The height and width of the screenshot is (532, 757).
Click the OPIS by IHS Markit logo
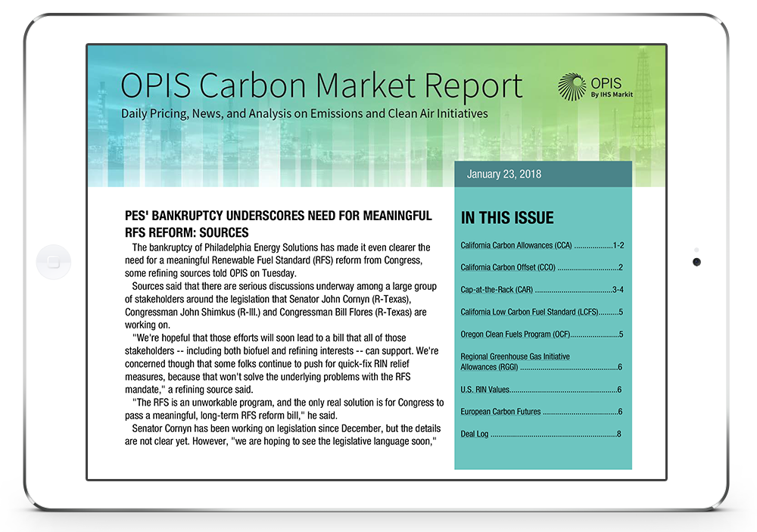click(x=595, y=87)
